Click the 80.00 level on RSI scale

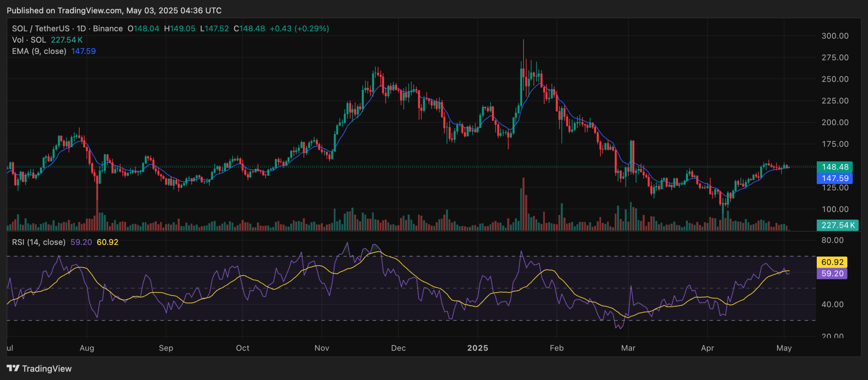coord(832,240)
